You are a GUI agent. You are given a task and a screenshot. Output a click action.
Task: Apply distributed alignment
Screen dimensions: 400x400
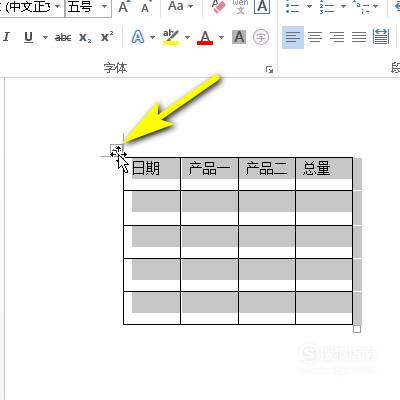point(381,37)
